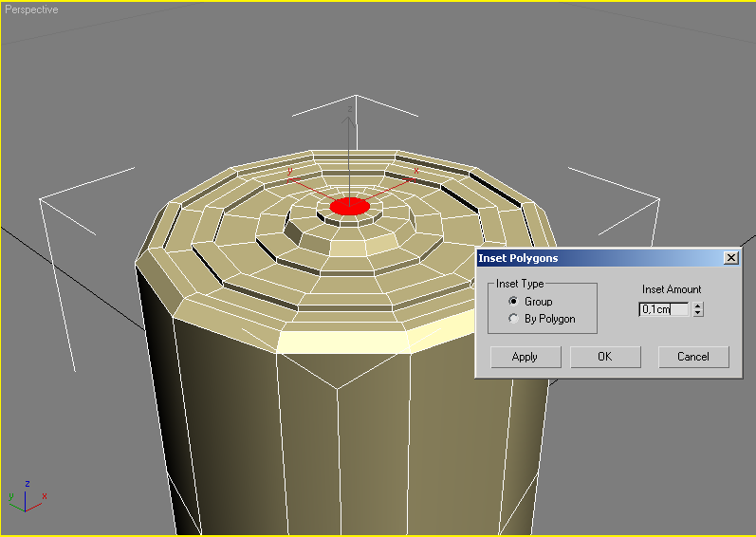Close the Inset Polygons dialog

[x=731, y=258]
